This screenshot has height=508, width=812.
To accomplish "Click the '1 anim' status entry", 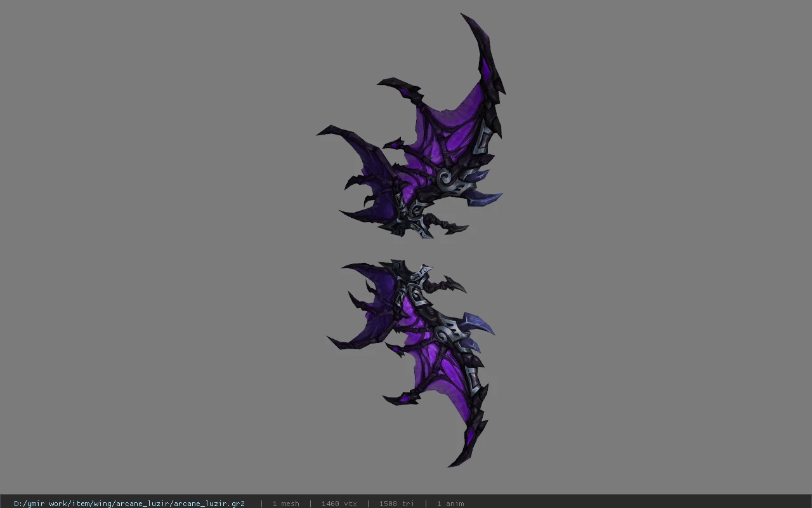I will pyautogui.click(x=450, y=504).
